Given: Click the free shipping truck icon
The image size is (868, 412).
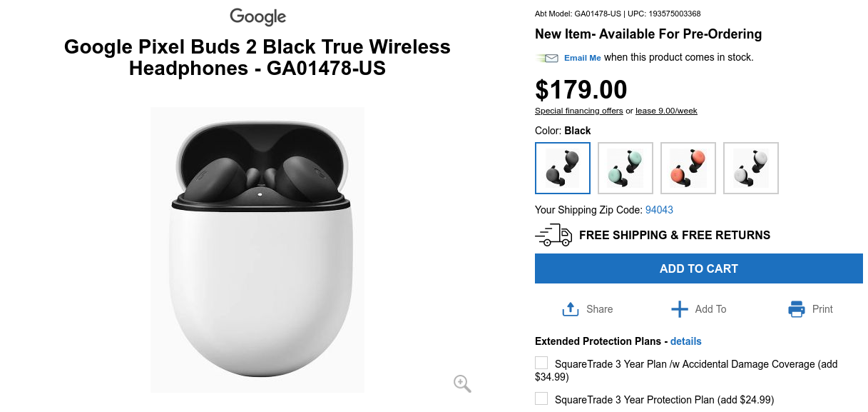Looking at the screenshot, I should (553, 235).
